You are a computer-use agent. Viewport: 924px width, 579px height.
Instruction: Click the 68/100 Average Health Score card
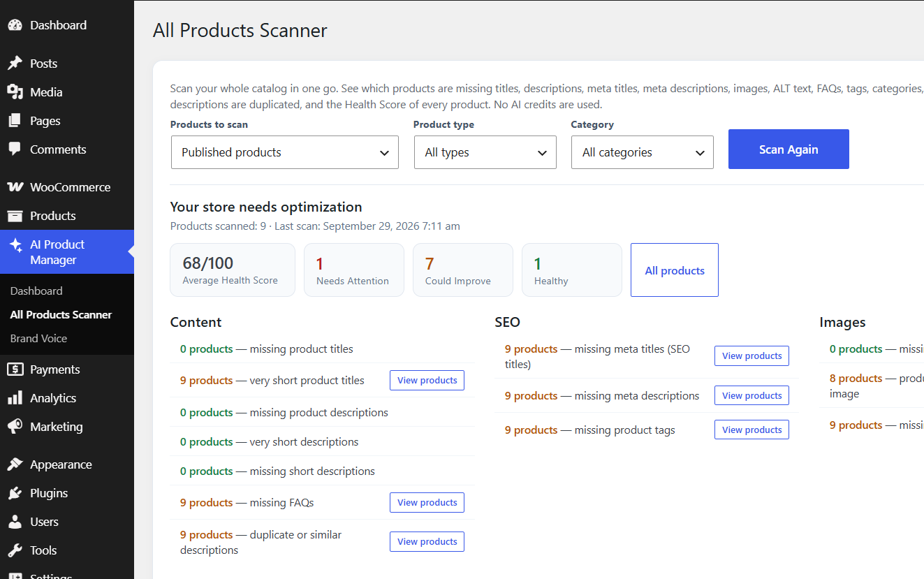coord(233,270)
